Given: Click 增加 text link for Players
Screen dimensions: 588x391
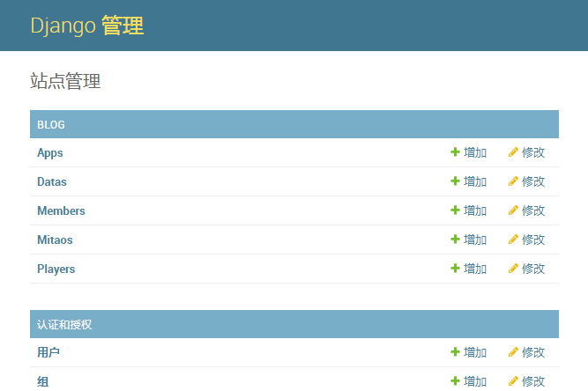Looking at the screenshot, I should [475, 269].
